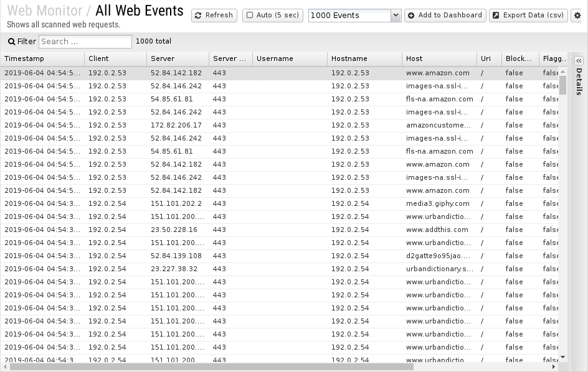Screen dimensions: 588x372
Task: Click the Refresh button
Action: click(214, 16)
